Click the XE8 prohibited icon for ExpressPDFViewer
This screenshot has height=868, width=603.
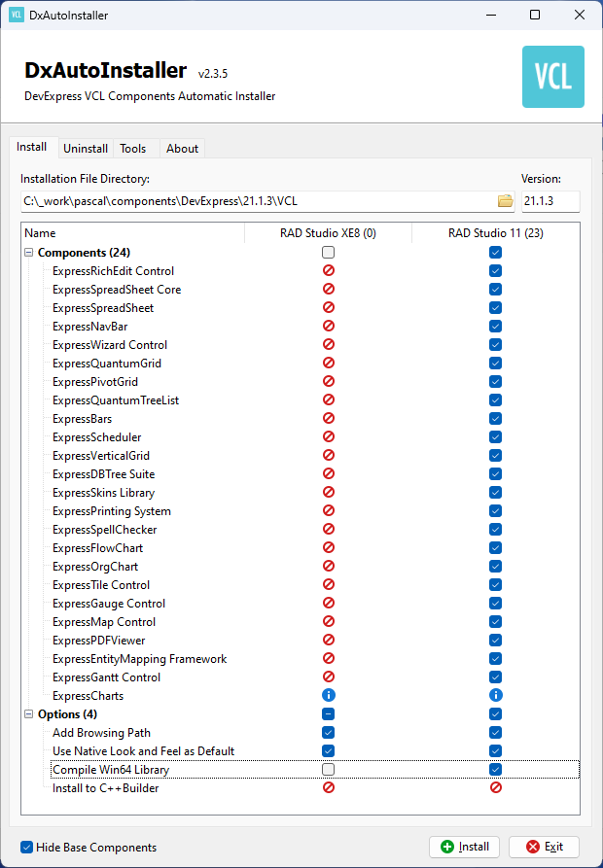tap(329, 640)
